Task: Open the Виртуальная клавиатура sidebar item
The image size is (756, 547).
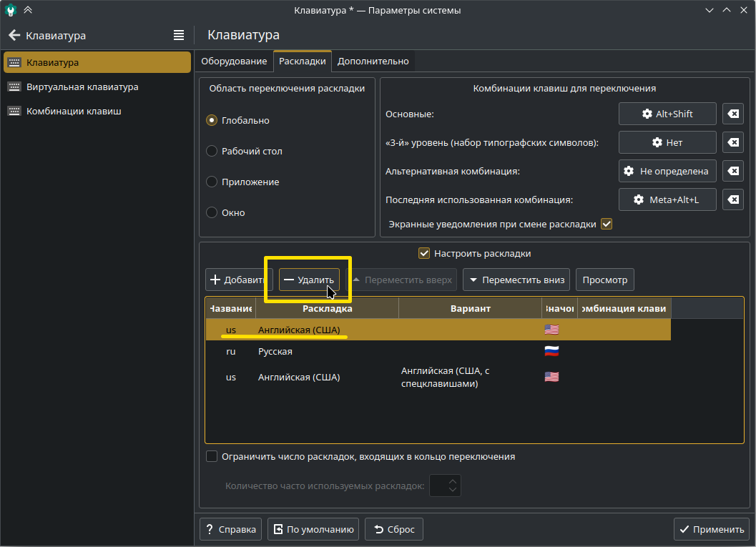Action: click(82, 87)
